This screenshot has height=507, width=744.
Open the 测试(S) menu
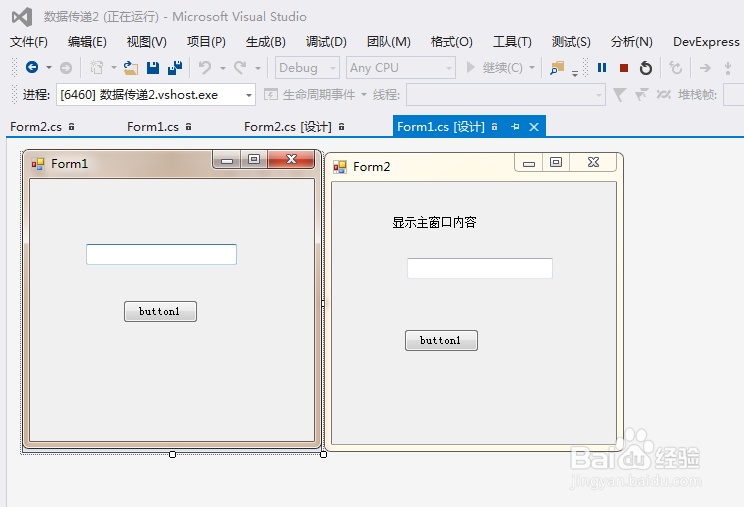571,42
